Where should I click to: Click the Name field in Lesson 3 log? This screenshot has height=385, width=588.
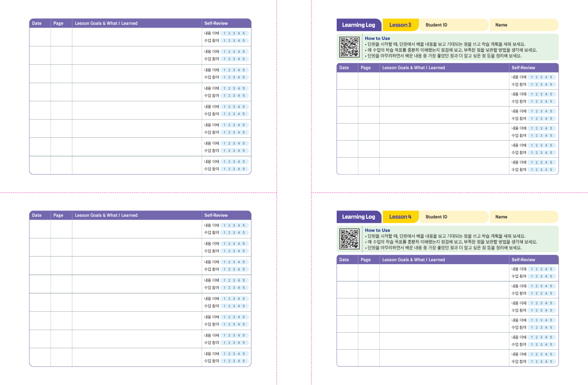(524, 25)
